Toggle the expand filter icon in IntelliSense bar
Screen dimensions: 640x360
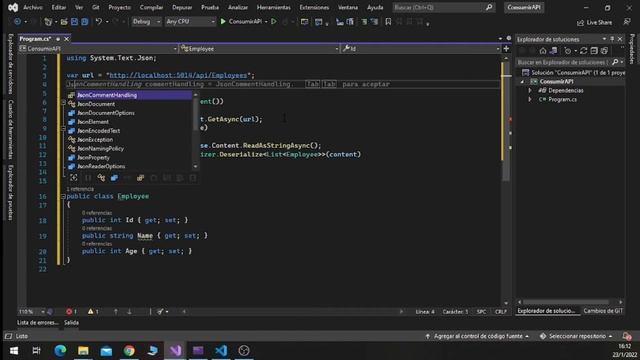[73, 178]
